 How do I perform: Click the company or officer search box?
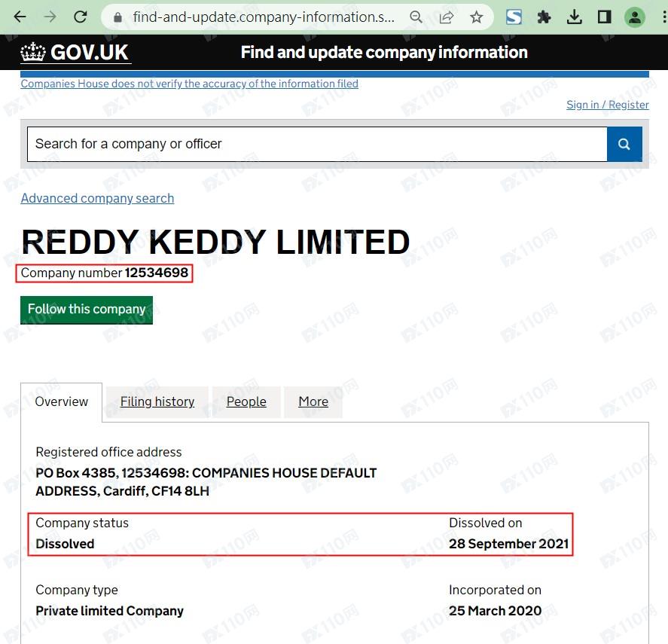(x=316, y=144)
